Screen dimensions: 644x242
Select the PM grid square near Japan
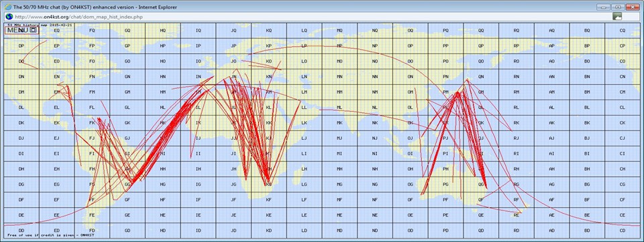coord(445,92)
